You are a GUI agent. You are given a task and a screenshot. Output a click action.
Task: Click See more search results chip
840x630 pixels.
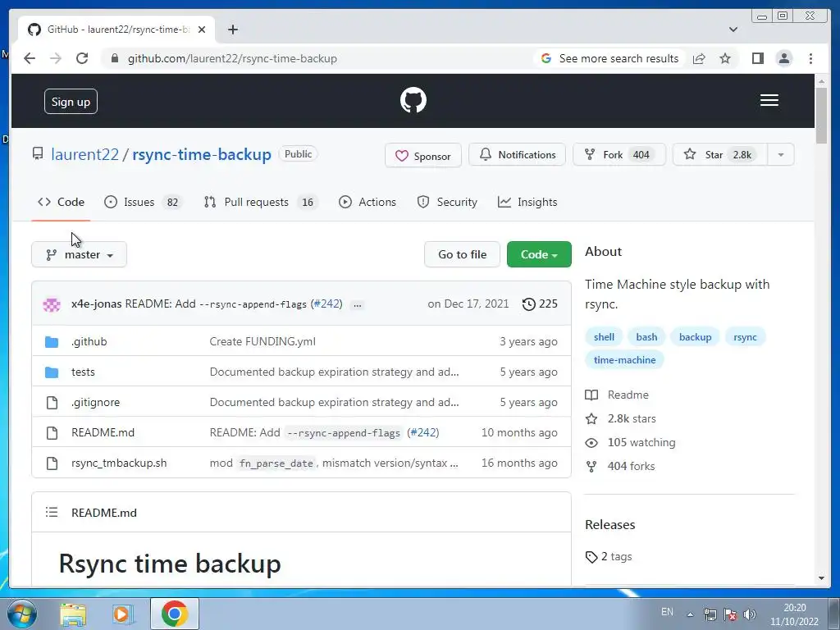pos(609,58)
